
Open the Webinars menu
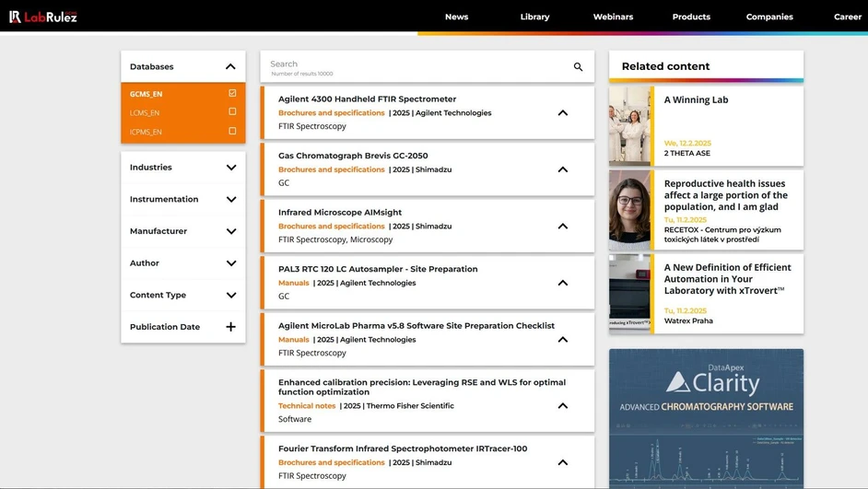click(613, 17)
